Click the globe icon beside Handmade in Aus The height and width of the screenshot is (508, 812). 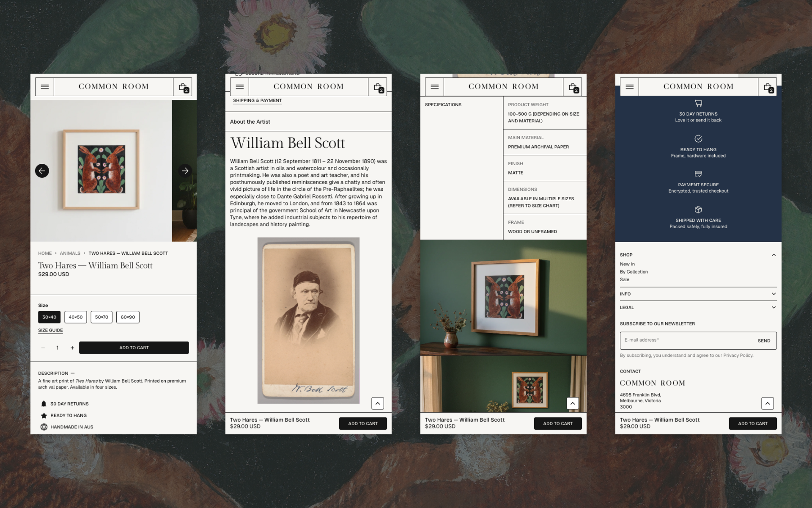point(44,427)
